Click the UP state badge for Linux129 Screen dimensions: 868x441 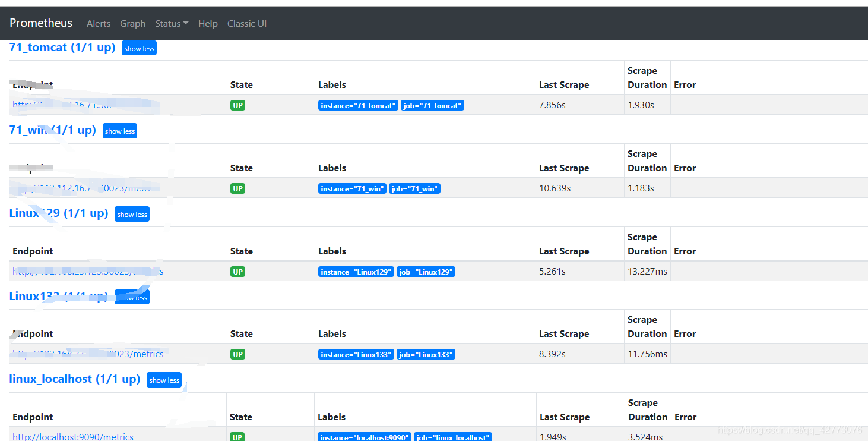237,272
